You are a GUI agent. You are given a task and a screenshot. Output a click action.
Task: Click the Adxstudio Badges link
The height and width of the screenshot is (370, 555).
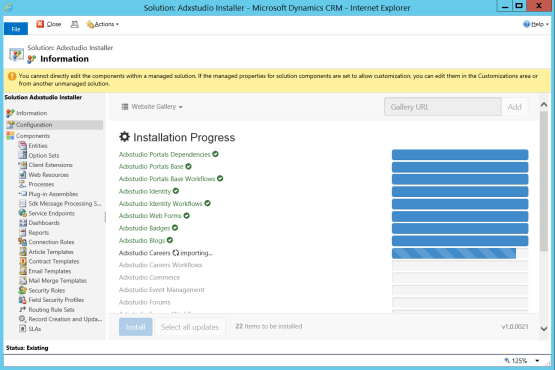(144, 228)
